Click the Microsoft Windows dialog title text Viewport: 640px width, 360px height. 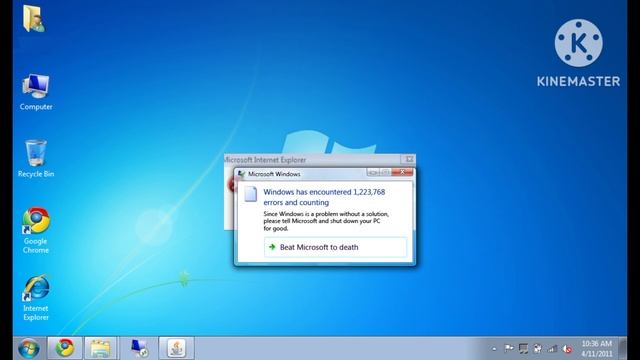(x=274, y=174)
